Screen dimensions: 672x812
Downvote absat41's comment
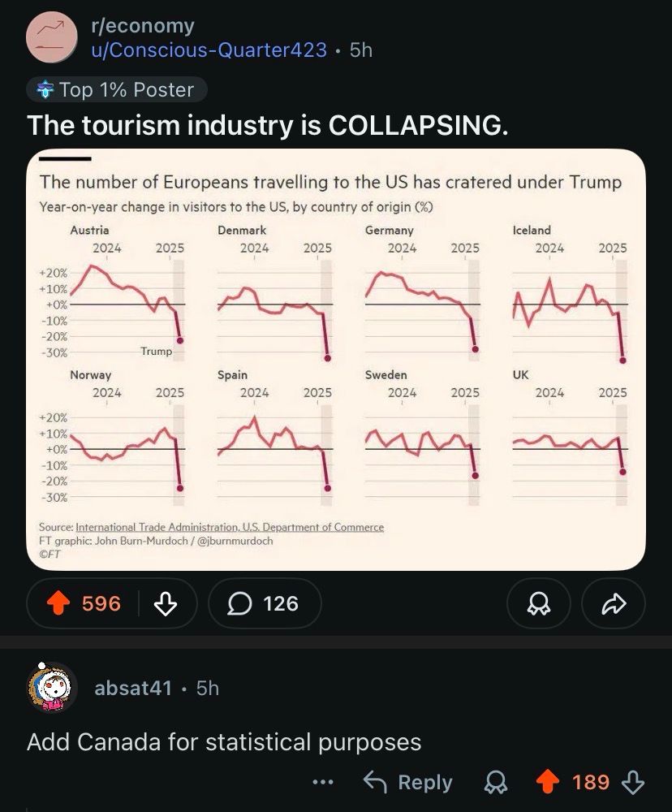point(632,782)
